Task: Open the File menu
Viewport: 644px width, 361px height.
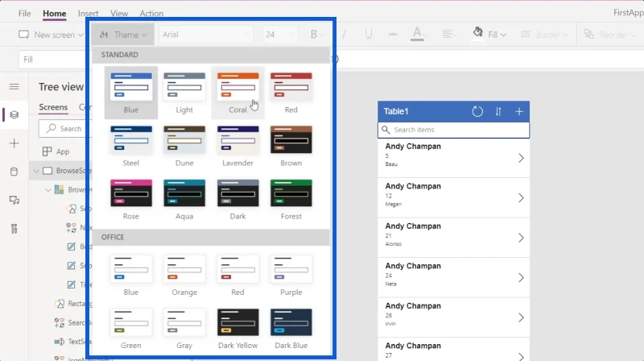Action: point(25,13)
